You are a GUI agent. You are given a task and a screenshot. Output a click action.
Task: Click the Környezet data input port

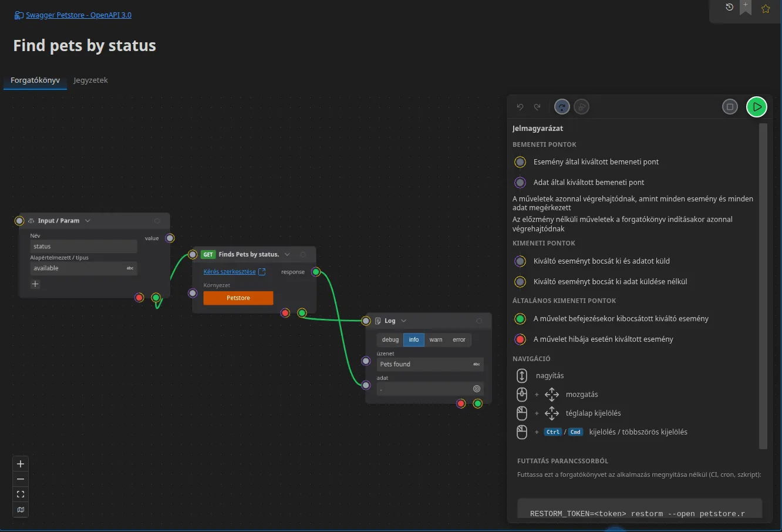(193, 293)
